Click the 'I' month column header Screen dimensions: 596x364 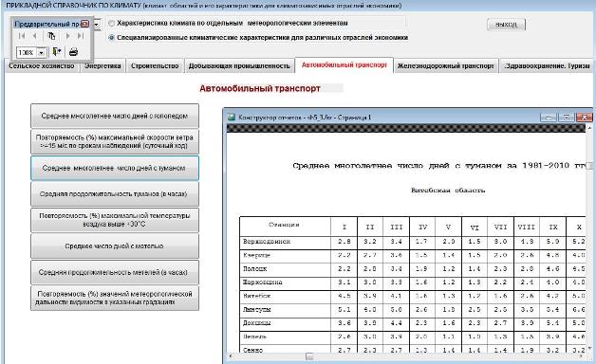tap(344, 227)
